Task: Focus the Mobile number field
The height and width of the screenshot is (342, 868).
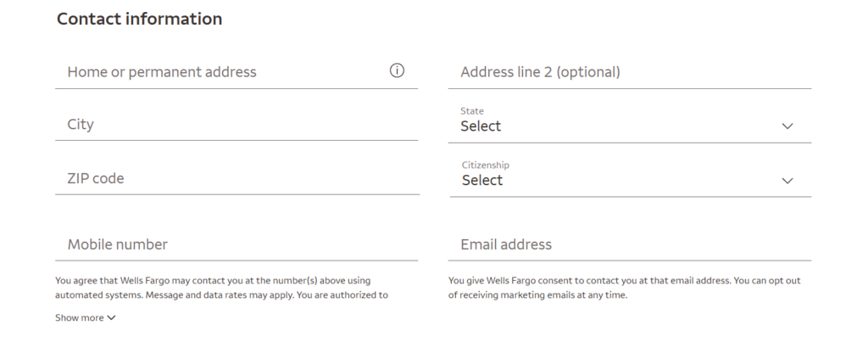Action: 236,244
